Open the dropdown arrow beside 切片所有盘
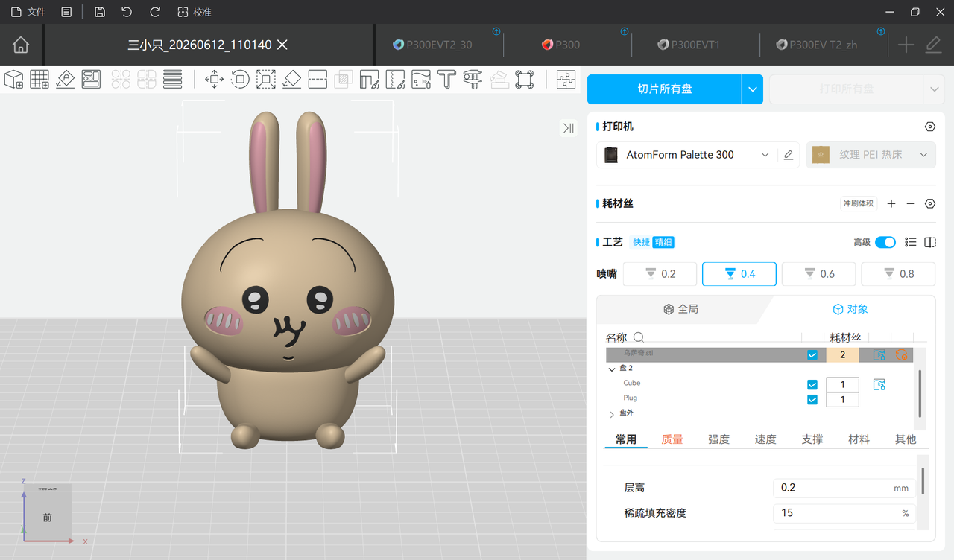The height and width of the screenshot is (560, 954). coord(753,89)
